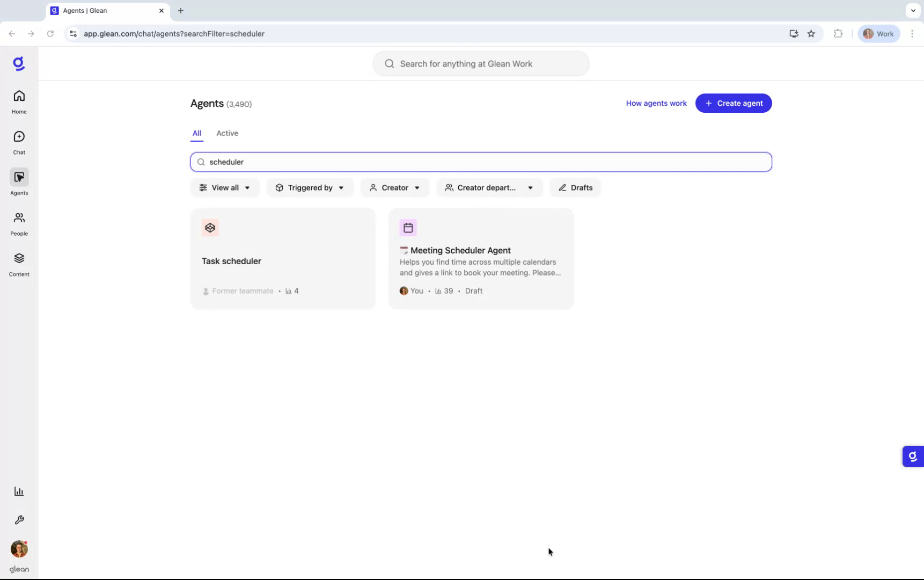Open the People section in the sidebar
The image size is (924, 580).
click(19, 223)
